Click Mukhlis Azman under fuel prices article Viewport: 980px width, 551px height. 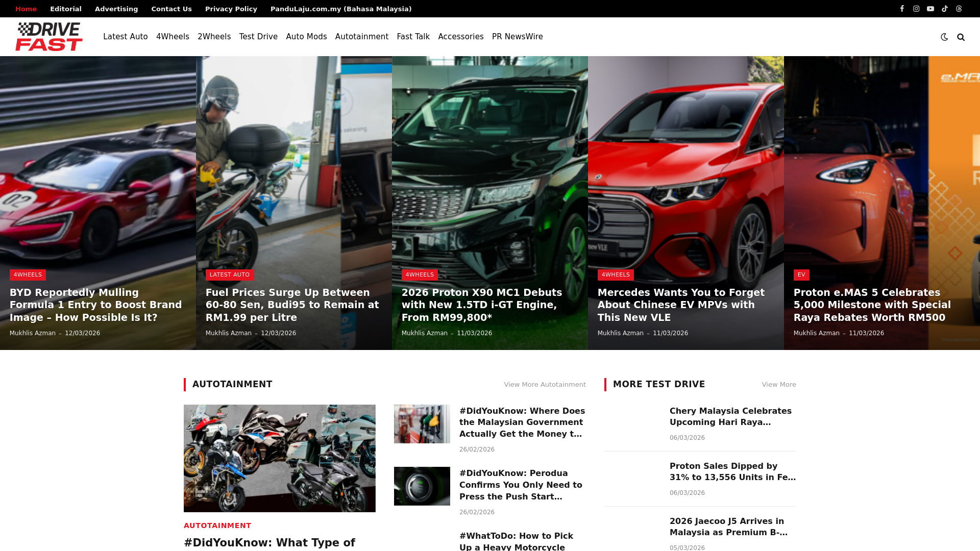pyautogui.click(x=229, y=333)
